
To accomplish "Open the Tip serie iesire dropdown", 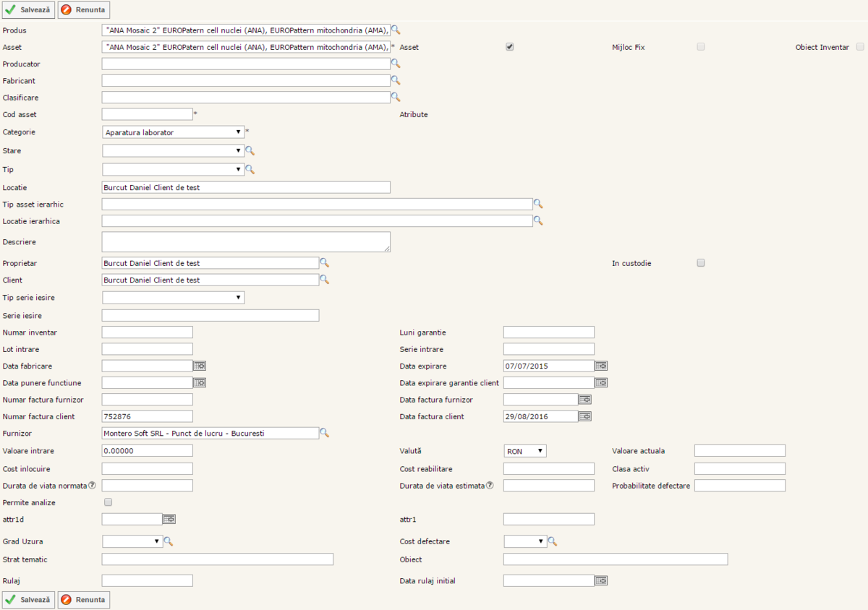I will 174,298.
